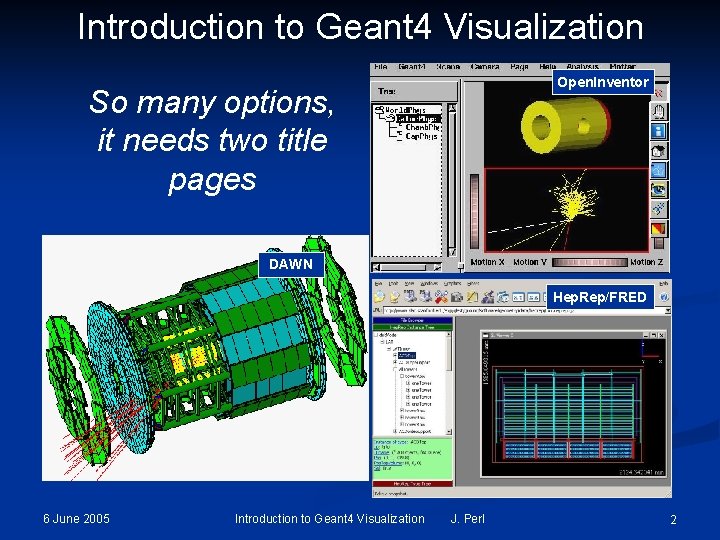Click the horizontal Motion Y thumbwheel
This screenshot has height=540, width=720.
tap(589, 262)
